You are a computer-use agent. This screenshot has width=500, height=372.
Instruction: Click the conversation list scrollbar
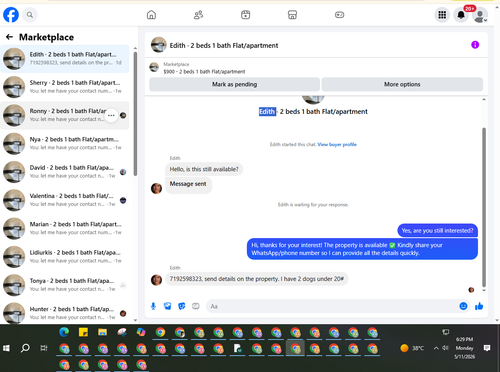[x=135, y=113]
